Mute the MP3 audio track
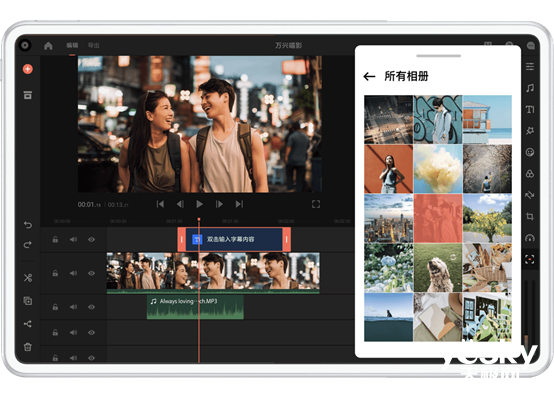The height and width of the screenshot is (397, 554). click(x=73, y=307)
